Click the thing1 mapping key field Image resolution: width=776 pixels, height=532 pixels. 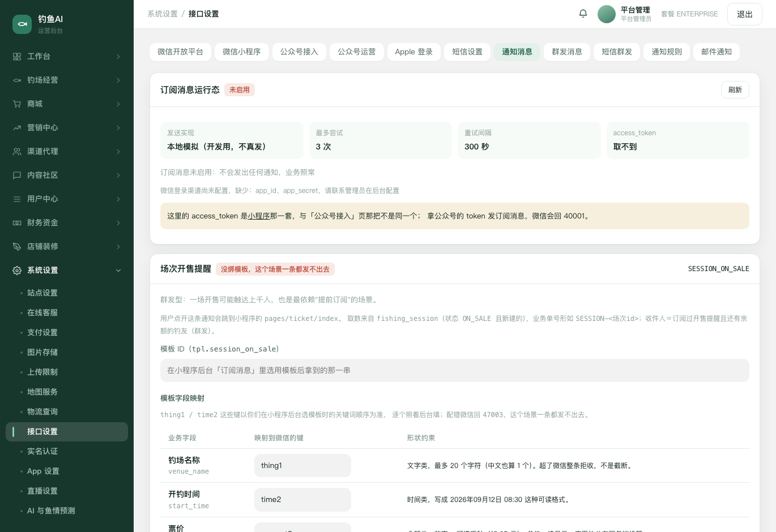(302, 466)
